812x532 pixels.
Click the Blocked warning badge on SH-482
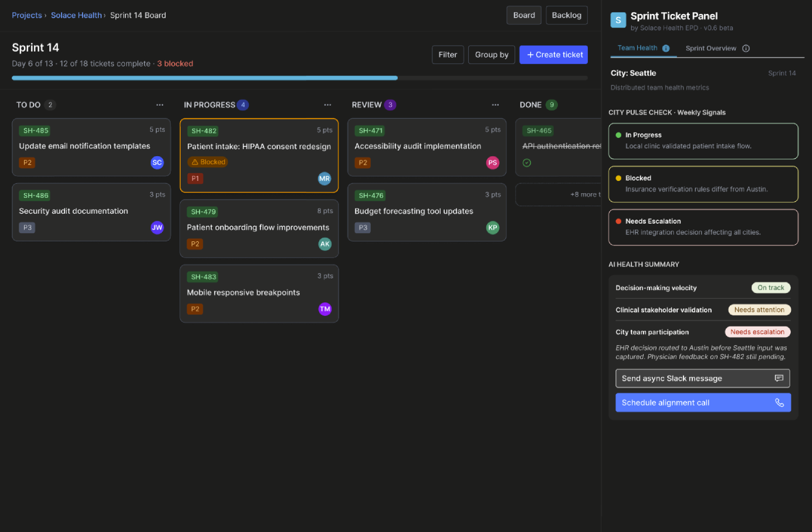(x=208, y=162)
